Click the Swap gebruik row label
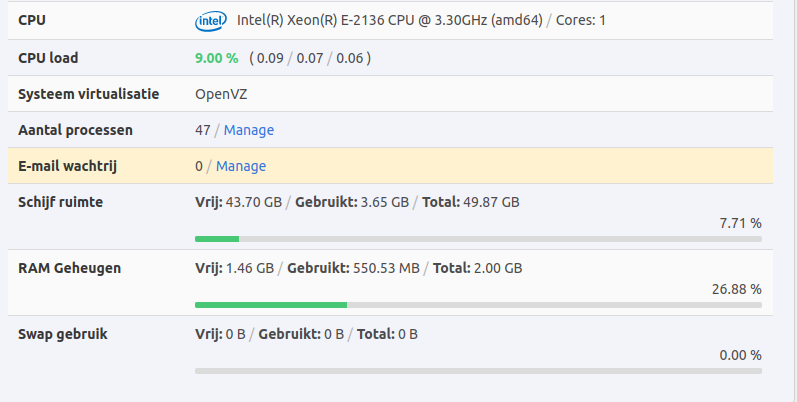The height and width of the screenshot is (402, 797). pos(63,334)
